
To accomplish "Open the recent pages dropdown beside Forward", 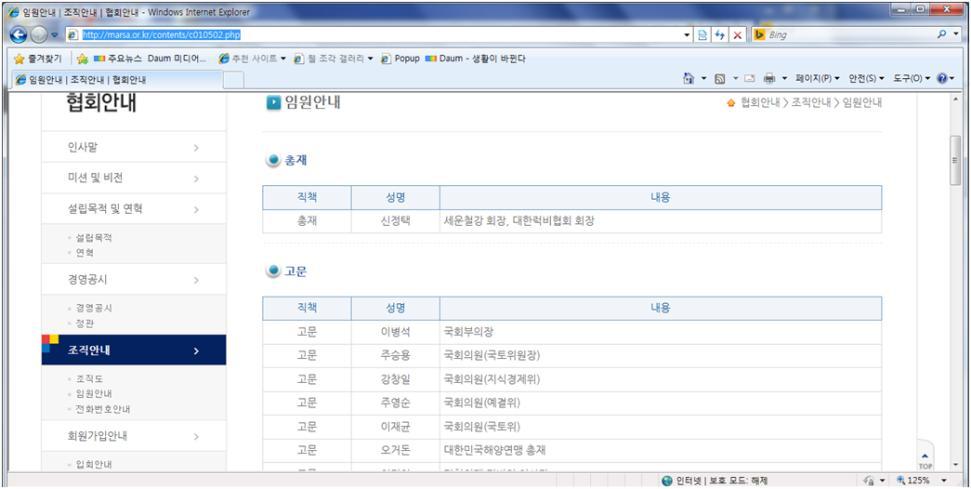I will click(54, 35).
